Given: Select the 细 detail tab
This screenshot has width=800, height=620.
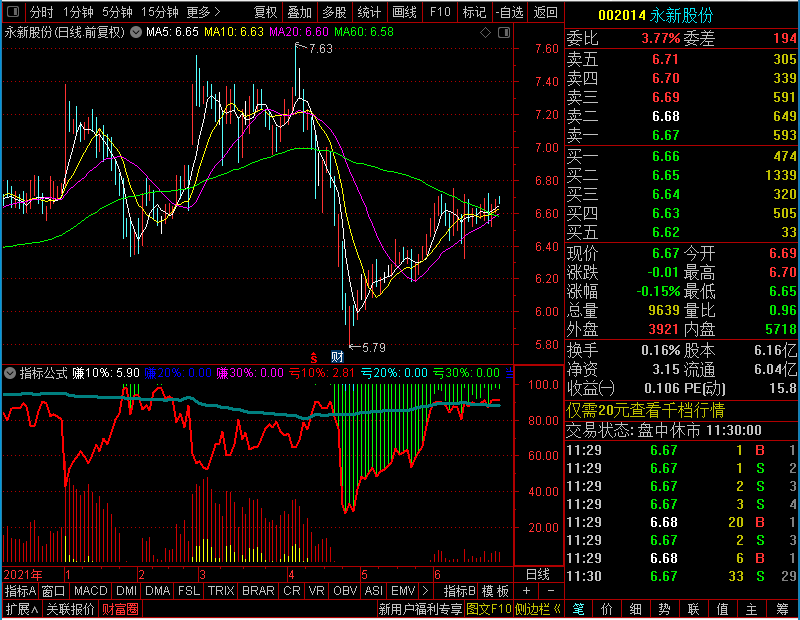Looking at the screenshot, I should [x=636, y=609].
